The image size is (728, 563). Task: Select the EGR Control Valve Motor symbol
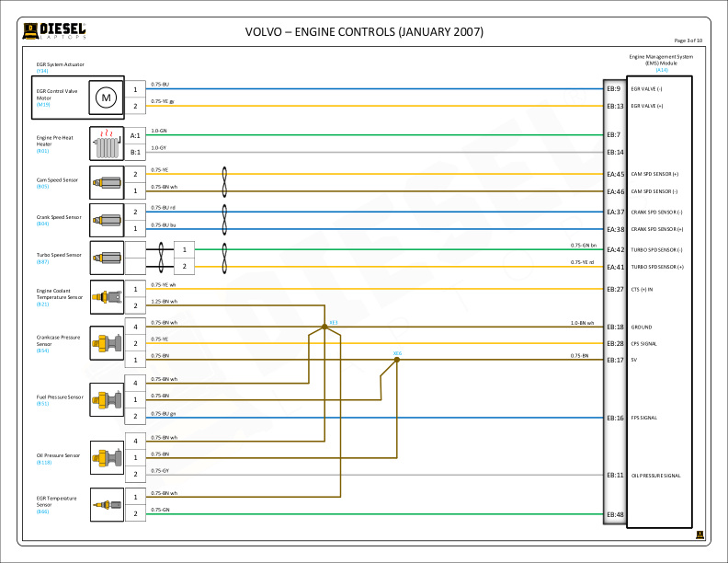[x=107, y=98]
